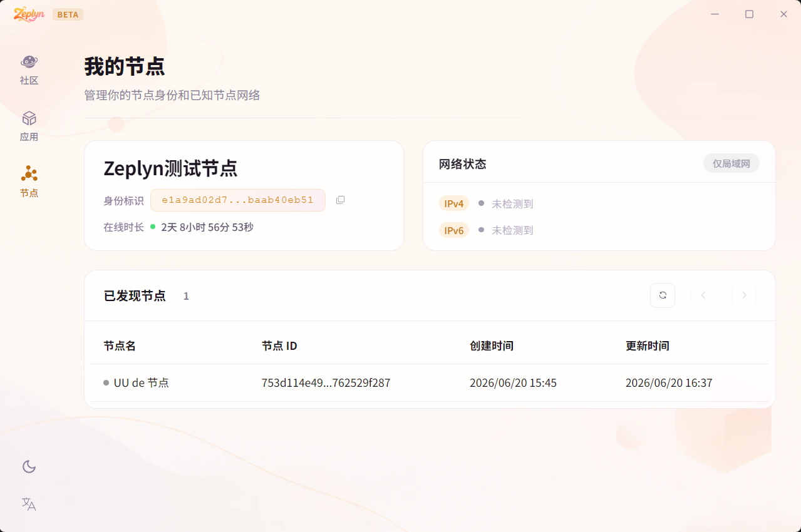Go to next page of nodes

point(744,295)
